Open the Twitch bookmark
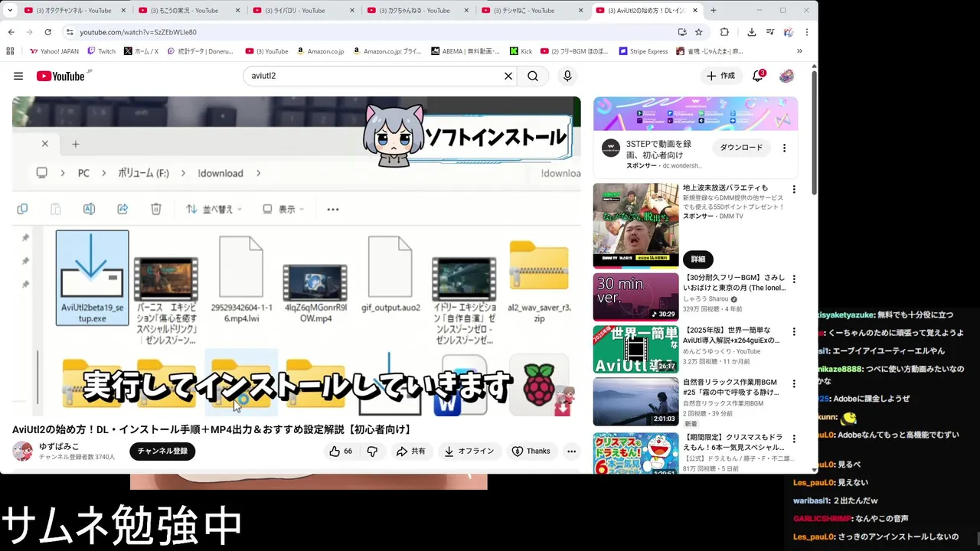The image size is (980, 551). [102, 51]
